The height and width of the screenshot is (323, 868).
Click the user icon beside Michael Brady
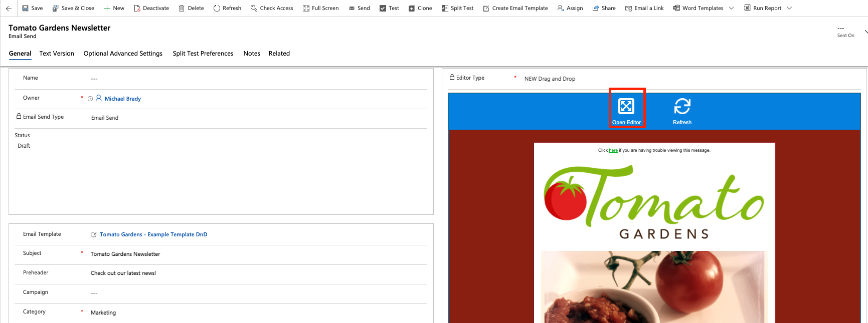(99, 98)
